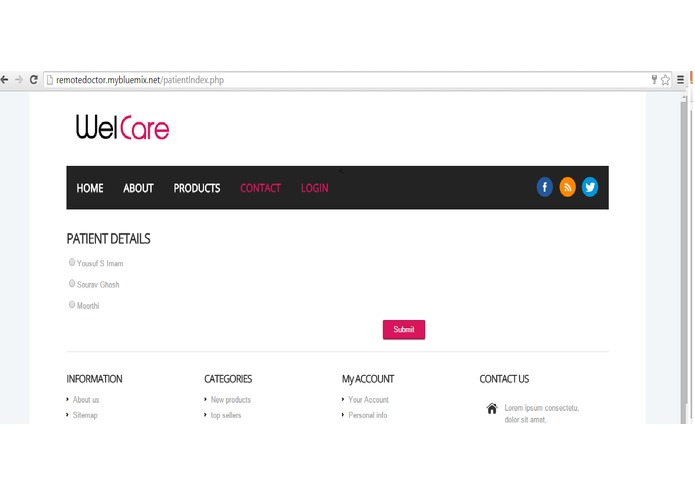Open the HOME menu item
The height and width of the screenshot is (494, 695).
[90, 188]
